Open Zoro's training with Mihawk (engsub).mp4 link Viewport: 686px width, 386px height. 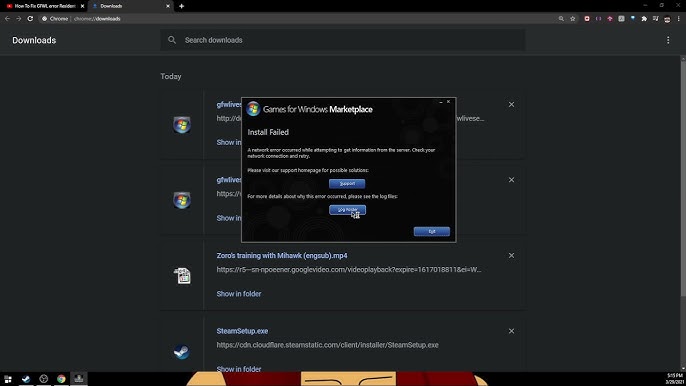(x=282, y=256)
